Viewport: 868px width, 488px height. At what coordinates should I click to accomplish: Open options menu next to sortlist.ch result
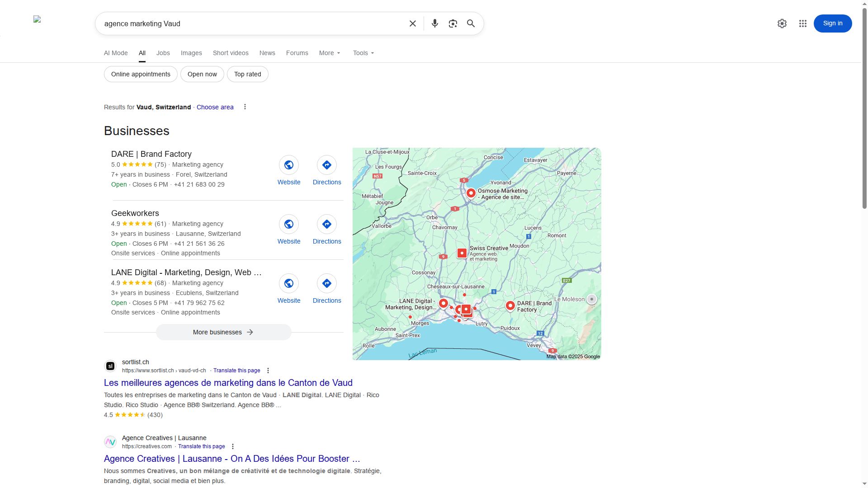coord(268,370)
